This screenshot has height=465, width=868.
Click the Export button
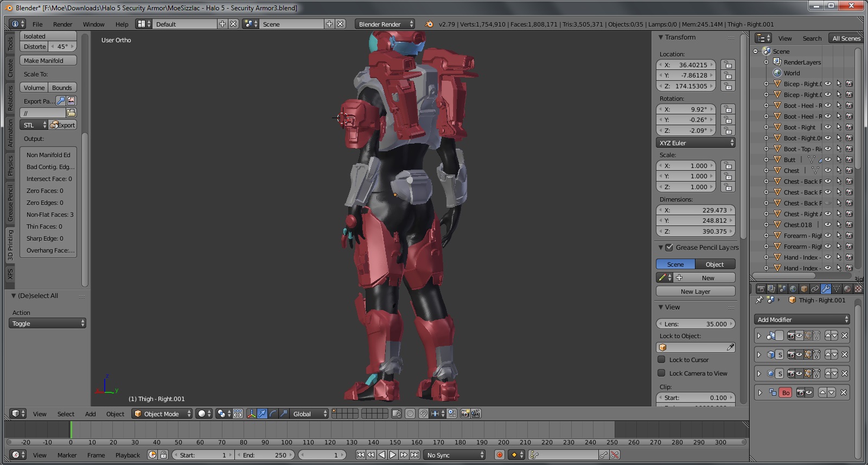coord(62,125)
